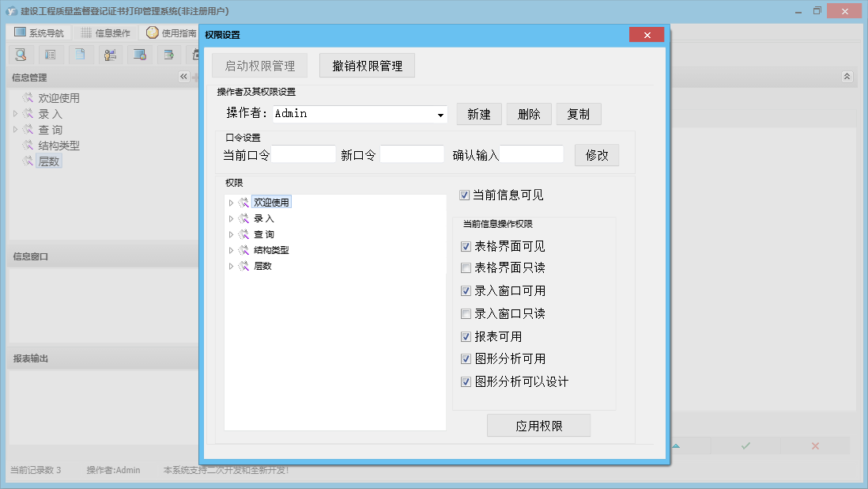Click the 信息窗口 panel header

pos(103,256)
